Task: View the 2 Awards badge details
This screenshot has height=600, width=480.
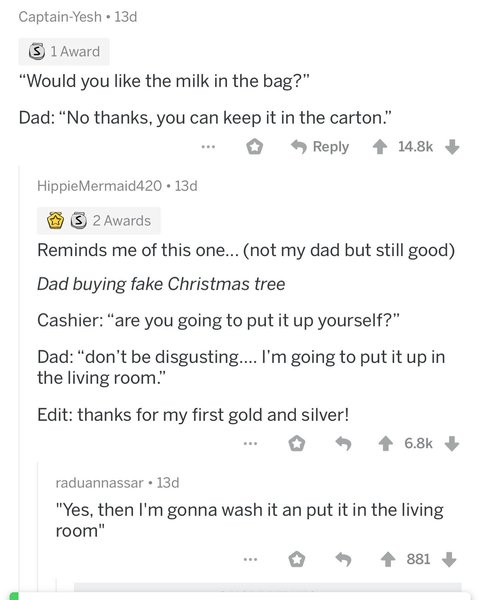Action: 99,221
